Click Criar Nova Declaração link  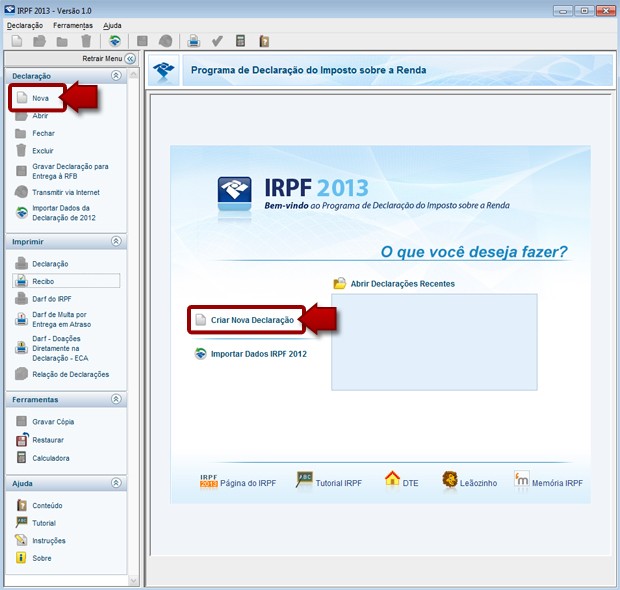252,320
